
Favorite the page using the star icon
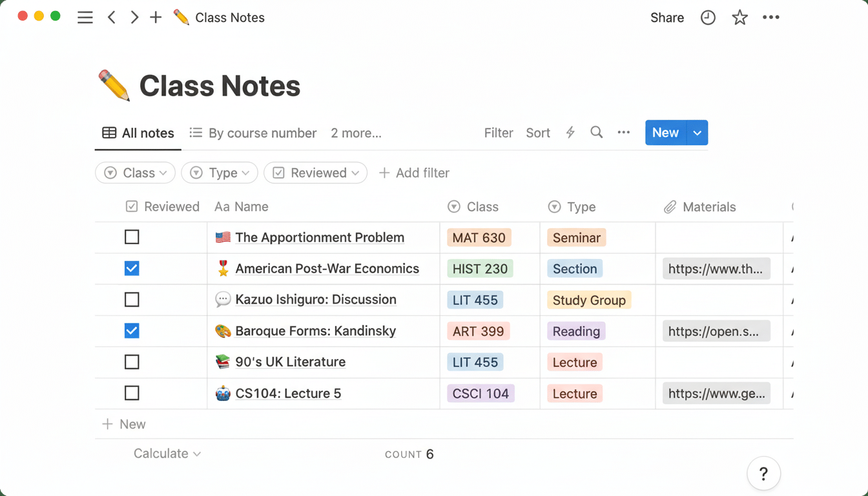739,17
